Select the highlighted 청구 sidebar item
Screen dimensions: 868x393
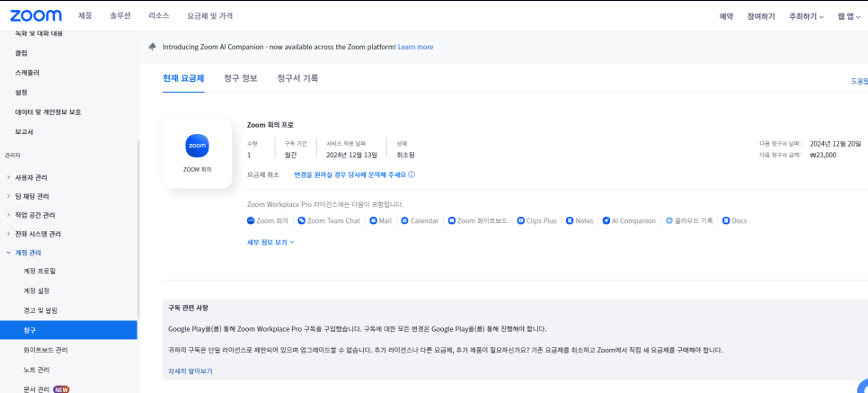coord(68,330)
